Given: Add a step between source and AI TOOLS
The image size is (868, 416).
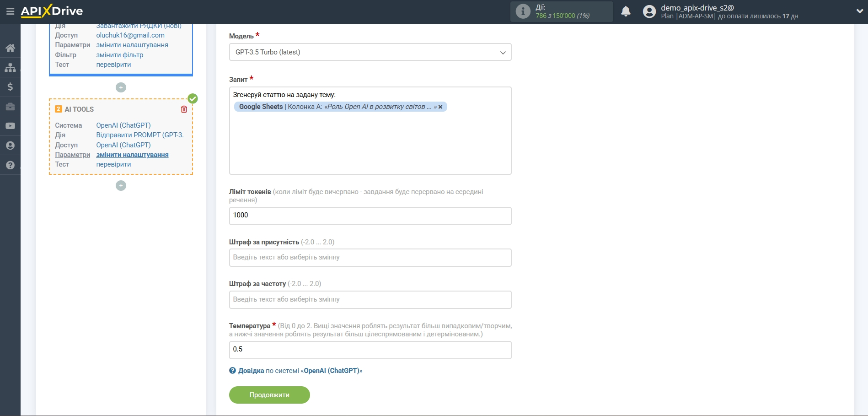Looking at the screenshot, I should pyautogui.click(x=121, y=87).
